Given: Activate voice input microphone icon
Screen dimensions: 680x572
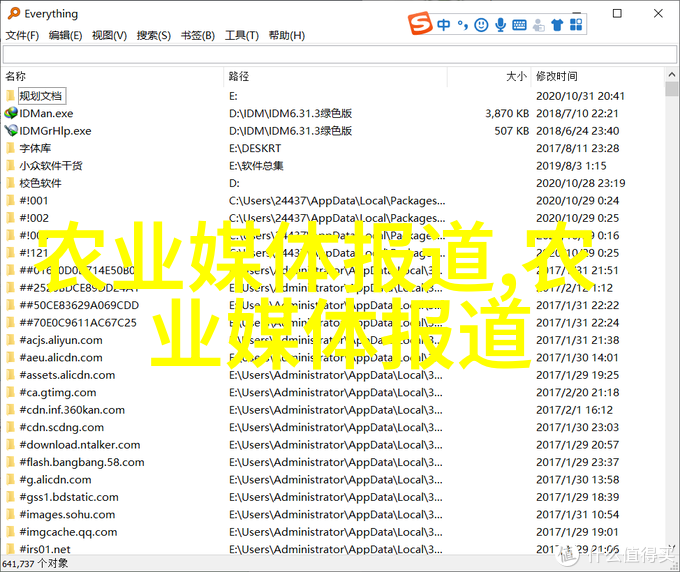Looking at the screenshot, I should pos(500,25).
